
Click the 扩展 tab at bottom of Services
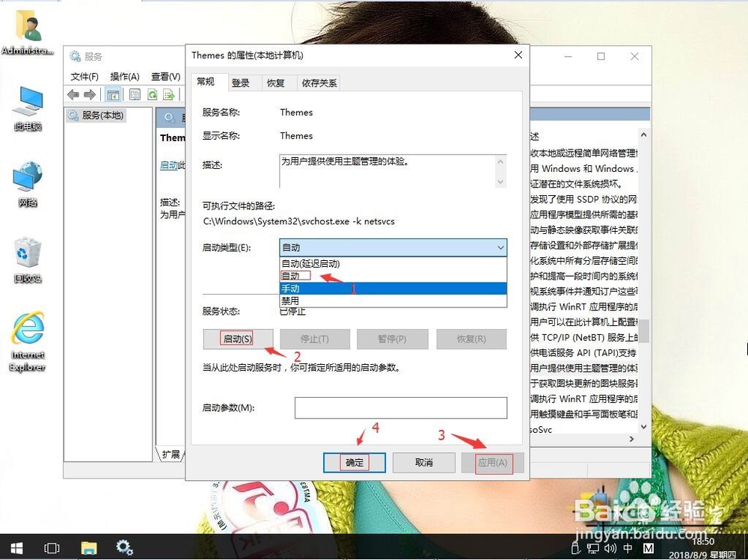pyautogui.click(x=171, y=454)
